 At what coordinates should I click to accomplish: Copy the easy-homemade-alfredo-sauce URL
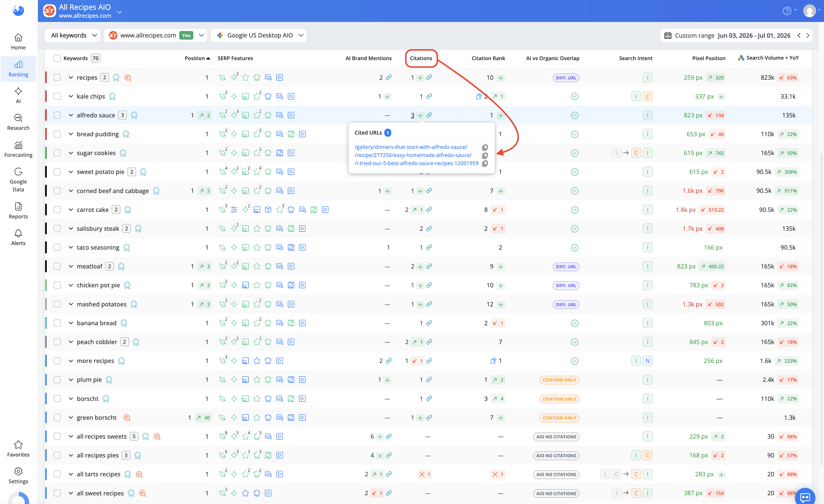click(x=485, y=155)
